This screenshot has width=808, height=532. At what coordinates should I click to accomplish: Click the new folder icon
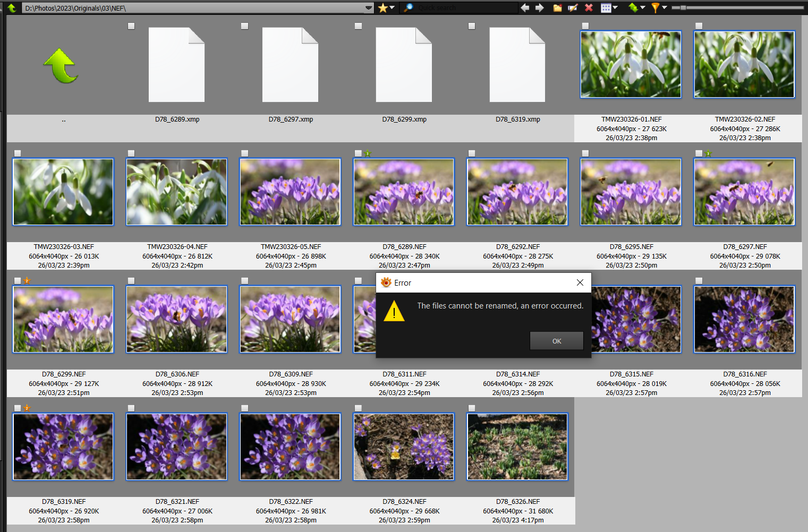tap(557, 8)
